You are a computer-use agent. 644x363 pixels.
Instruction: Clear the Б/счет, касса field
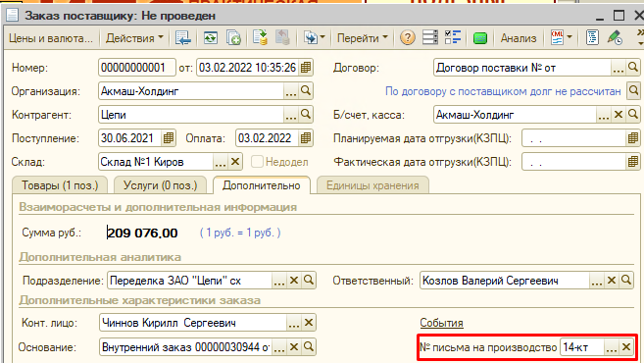click(619, 115)
